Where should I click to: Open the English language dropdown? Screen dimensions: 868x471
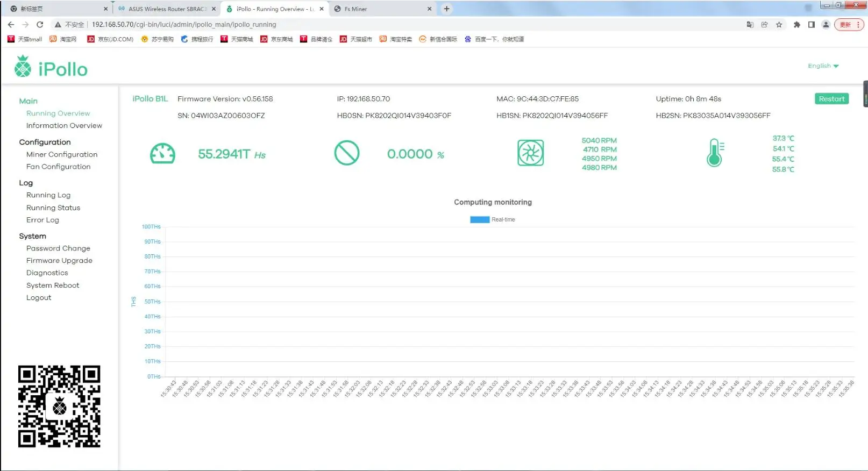[823, 66]
